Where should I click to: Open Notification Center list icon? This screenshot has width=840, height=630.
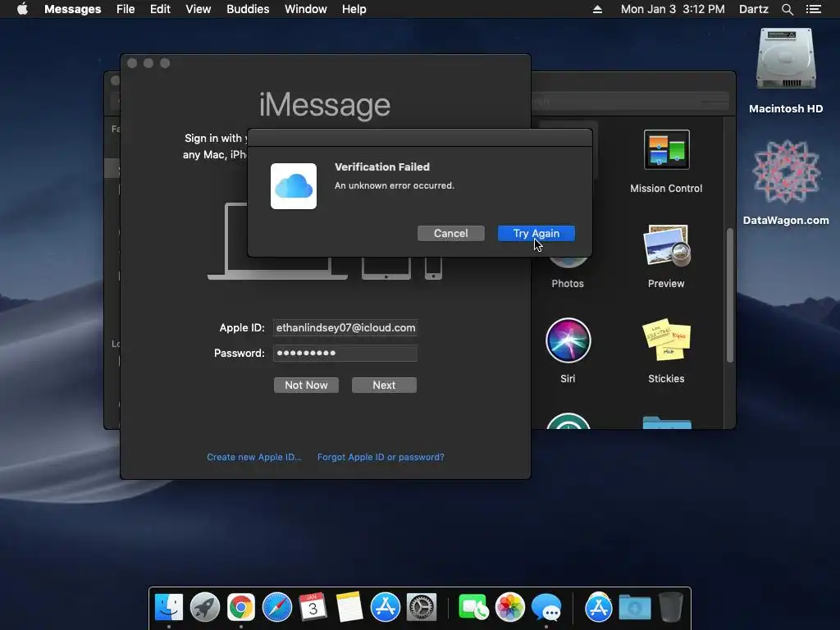(x=813, y=9)
